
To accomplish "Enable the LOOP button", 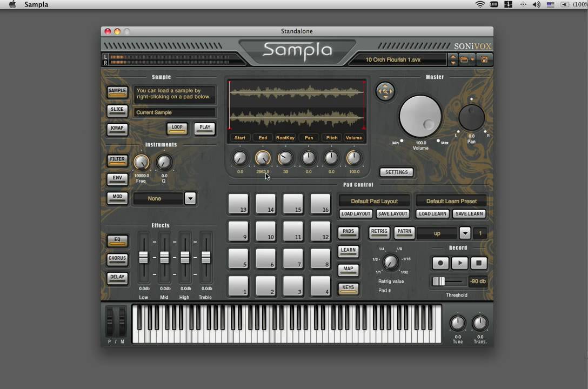I will click(177, 128).
